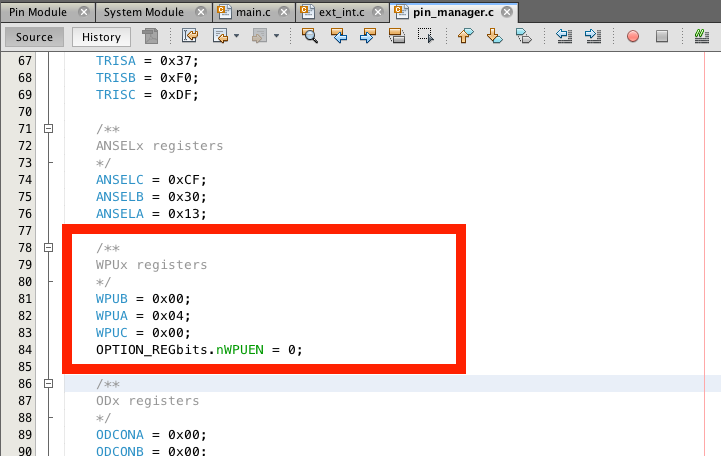Navigate back in editor history
The height and width of the screenshot is (456, 721).
tap(220, 36)
